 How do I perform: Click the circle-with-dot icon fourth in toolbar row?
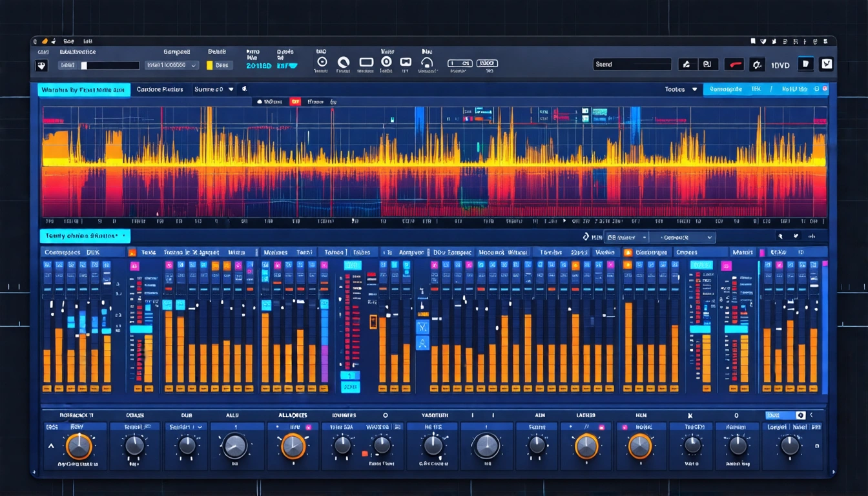(x=386, y=62)
